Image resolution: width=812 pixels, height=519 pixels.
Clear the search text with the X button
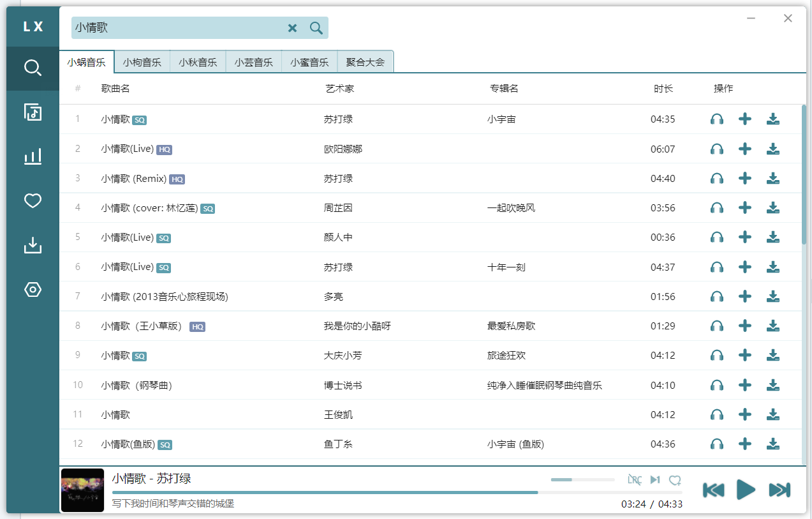click(292, 28)
